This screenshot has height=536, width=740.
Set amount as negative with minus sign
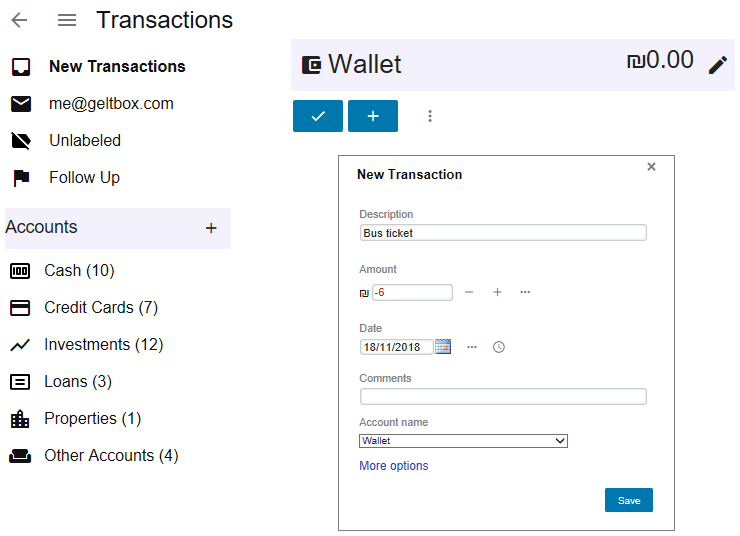tap(469, 292)
